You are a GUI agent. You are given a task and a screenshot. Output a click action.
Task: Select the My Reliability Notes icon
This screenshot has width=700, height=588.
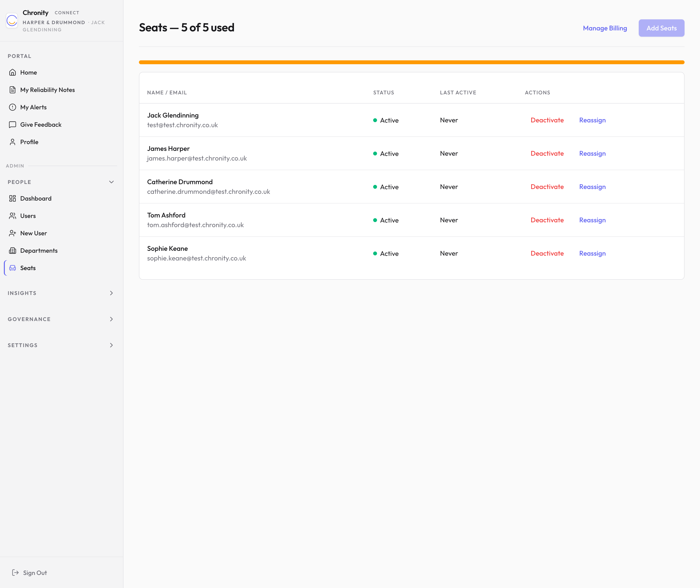[x=13, y=90]
